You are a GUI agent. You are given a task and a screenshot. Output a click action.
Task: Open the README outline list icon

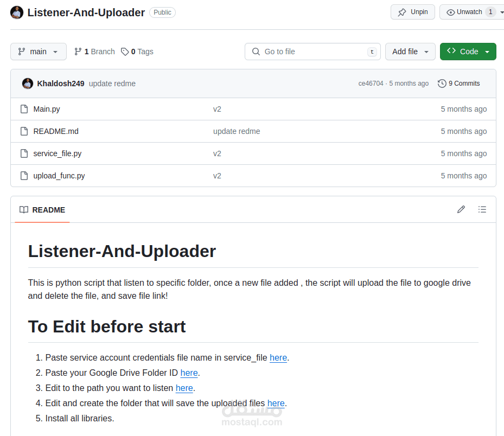pos(482,209)
